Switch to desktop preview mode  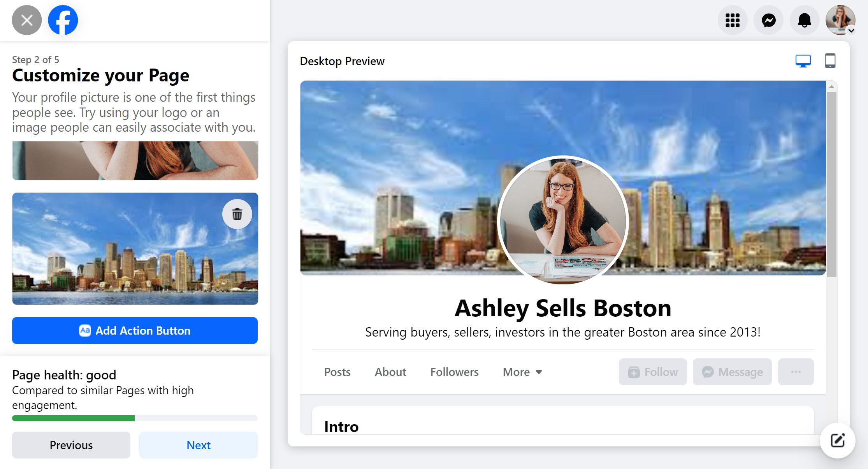(803, 60)
